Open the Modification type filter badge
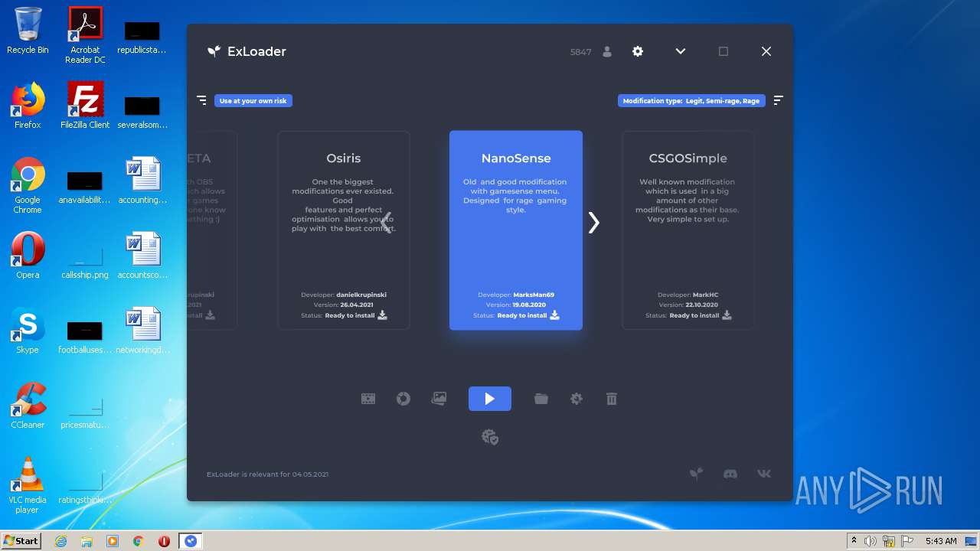 (691, 100)
